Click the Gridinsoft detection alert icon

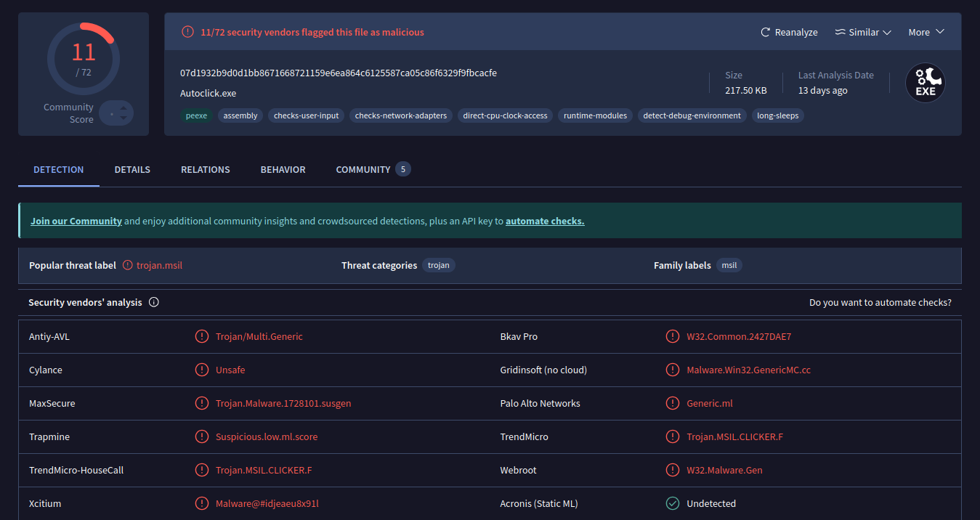[x=673, y=370]
